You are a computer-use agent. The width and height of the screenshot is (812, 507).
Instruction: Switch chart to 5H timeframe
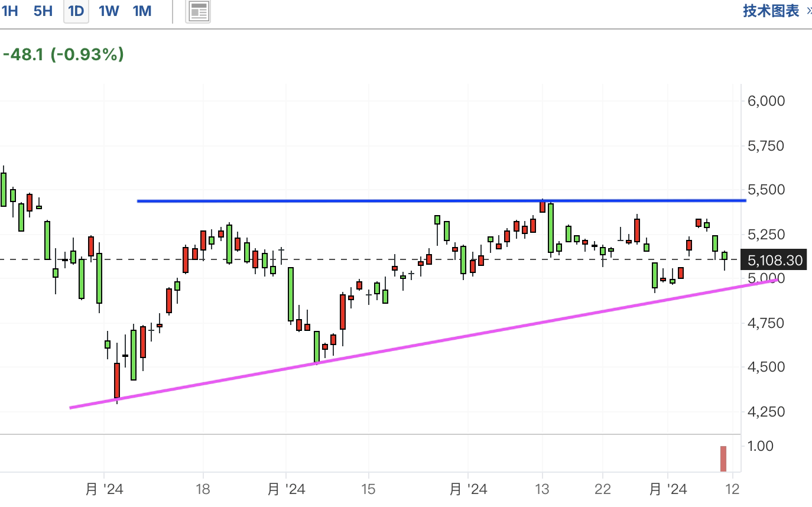43,11
